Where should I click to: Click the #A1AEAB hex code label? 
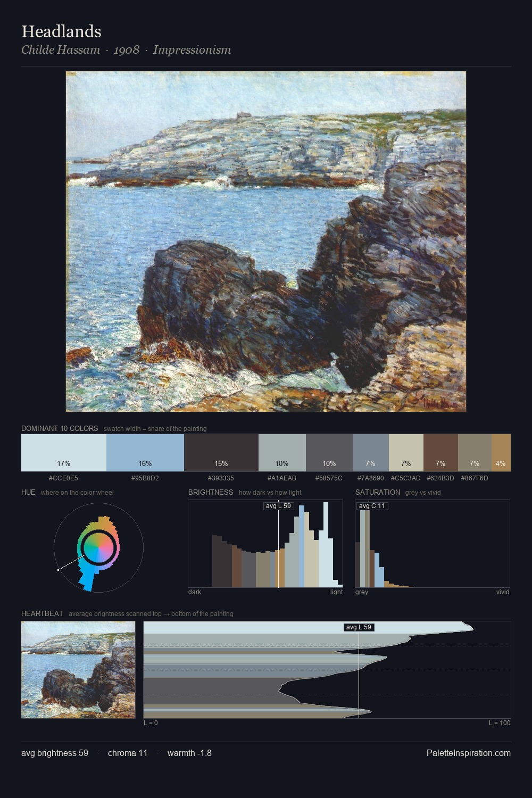tap(282, 478)
